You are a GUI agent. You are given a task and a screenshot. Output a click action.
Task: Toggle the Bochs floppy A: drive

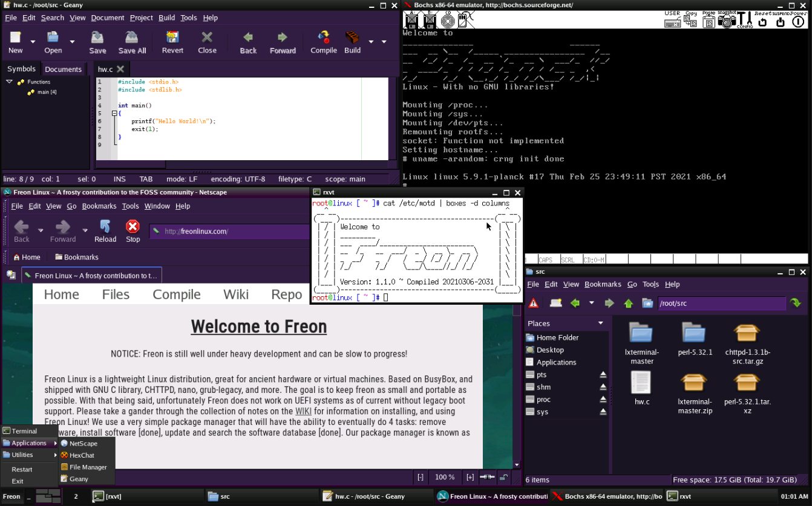[412, 20]
